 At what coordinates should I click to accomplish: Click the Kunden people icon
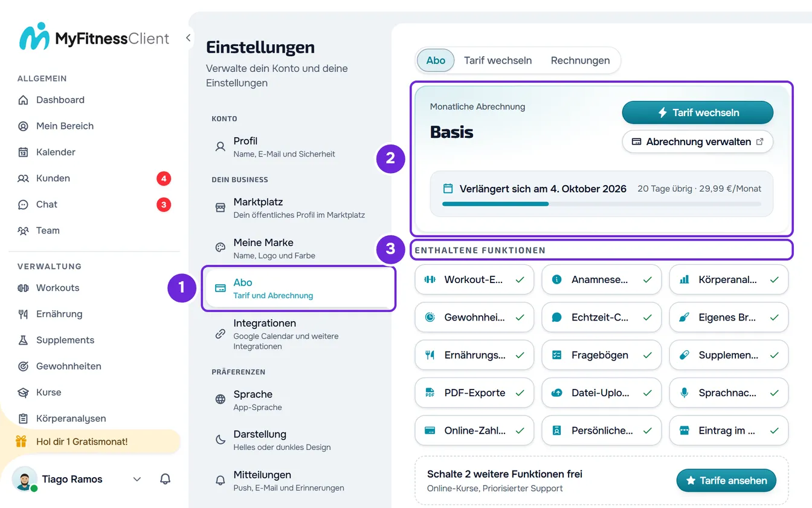coord(23,178)
